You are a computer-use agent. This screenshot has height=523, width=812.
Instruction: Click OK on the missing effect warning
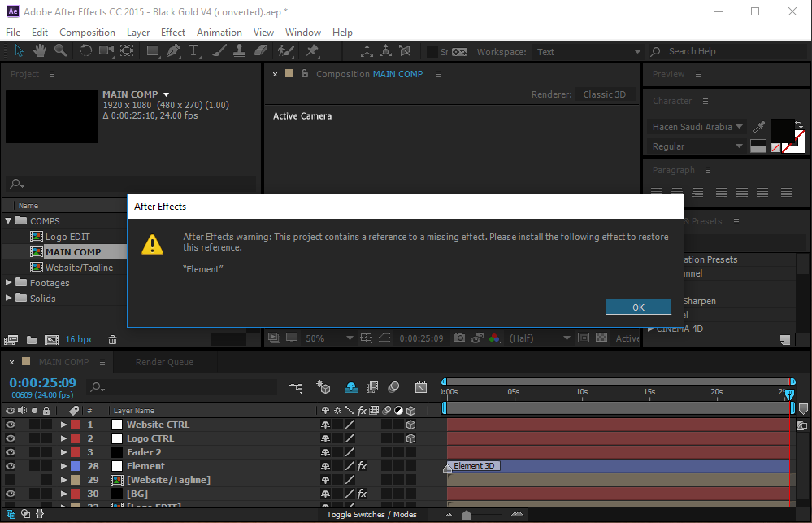[638, 307]
